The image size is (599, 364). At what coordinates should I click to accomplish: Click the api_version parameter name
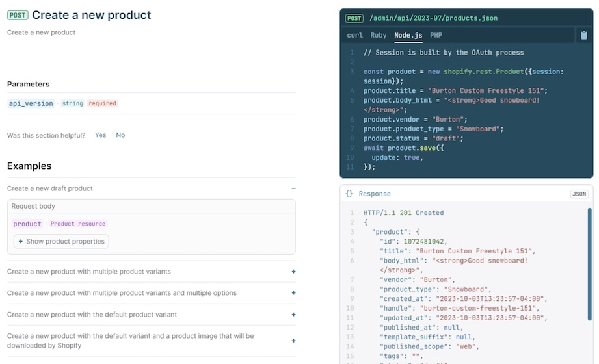(31, 103)
